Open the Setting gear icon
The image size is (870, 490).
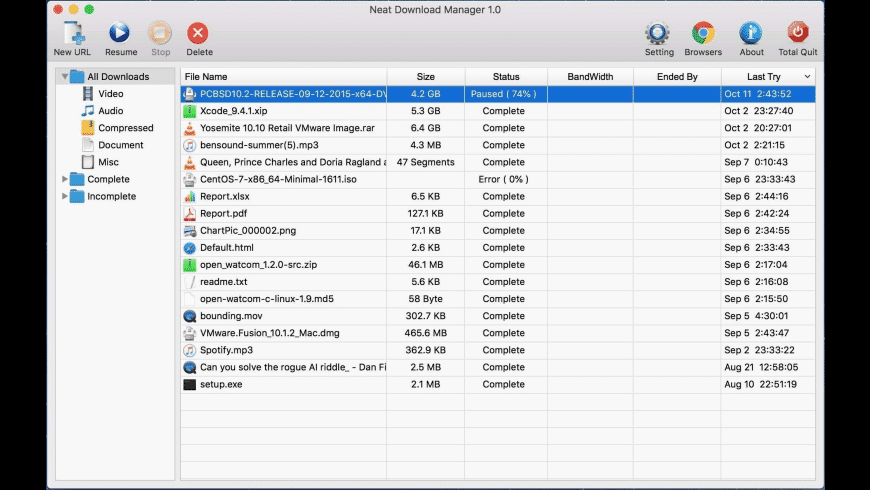[x=657, y=34]
